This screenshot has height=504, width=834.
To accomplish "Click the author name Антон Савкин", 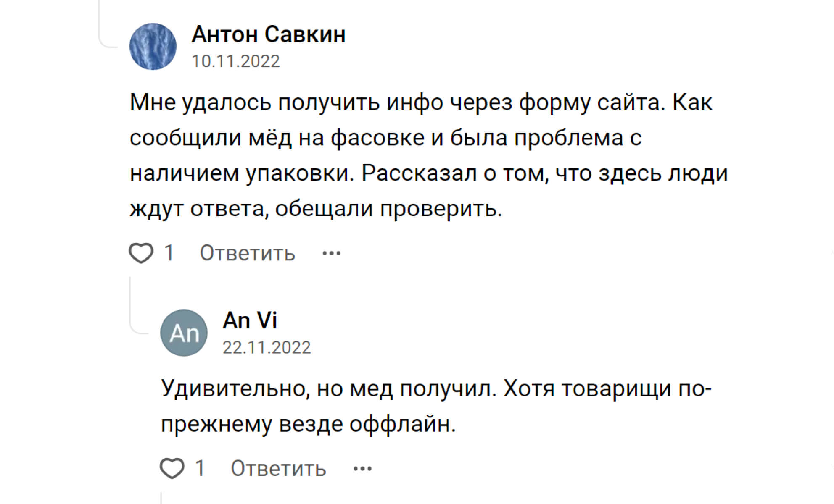I will (x=269, y=35).
